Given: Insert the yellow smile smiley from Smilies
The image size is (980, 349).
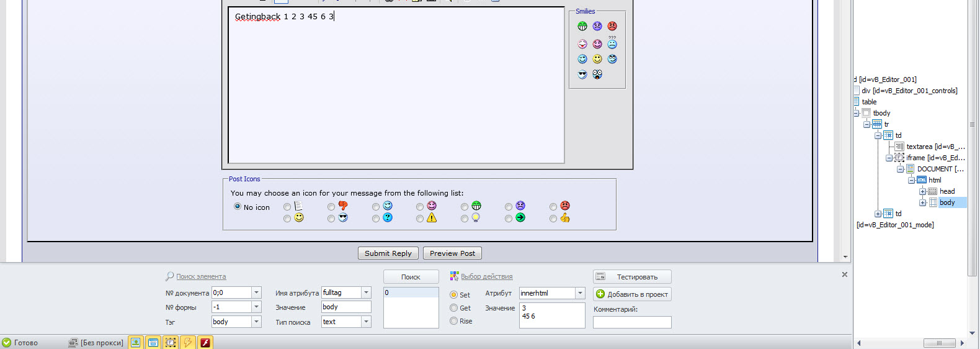Looking at the screenshot, I should point(597,59).
